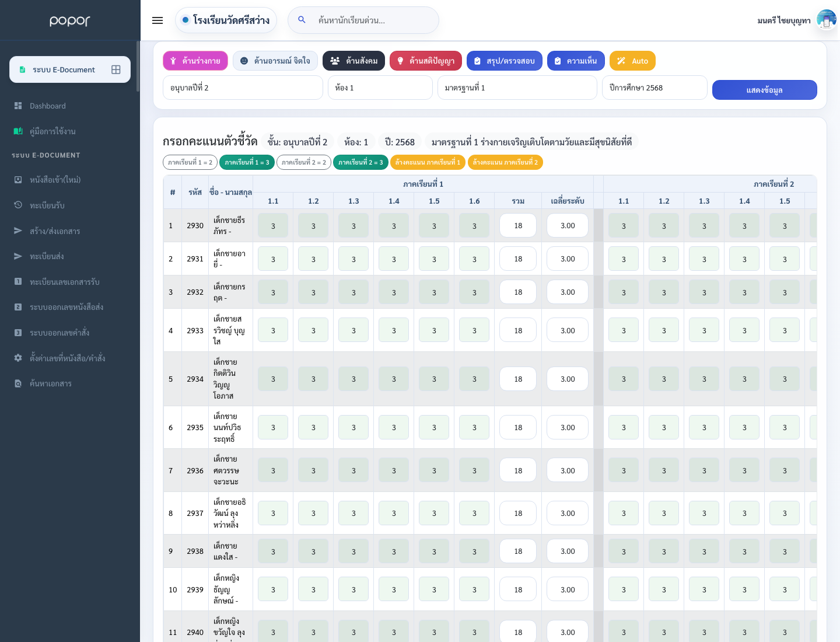840x642 pixels.
Task: Toggle the hamburger menu icon
Action: click(x=157, y=20)
